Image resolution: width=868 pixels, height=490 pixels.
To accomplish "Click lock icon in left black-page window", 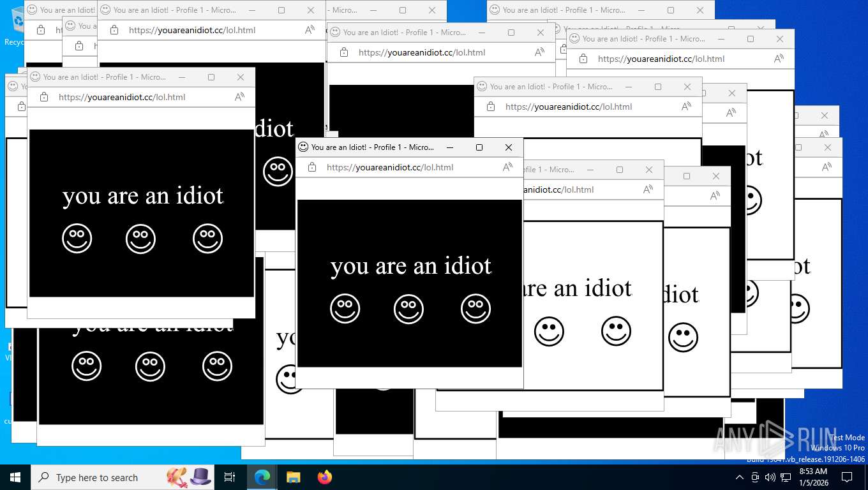I will point(44,97).
